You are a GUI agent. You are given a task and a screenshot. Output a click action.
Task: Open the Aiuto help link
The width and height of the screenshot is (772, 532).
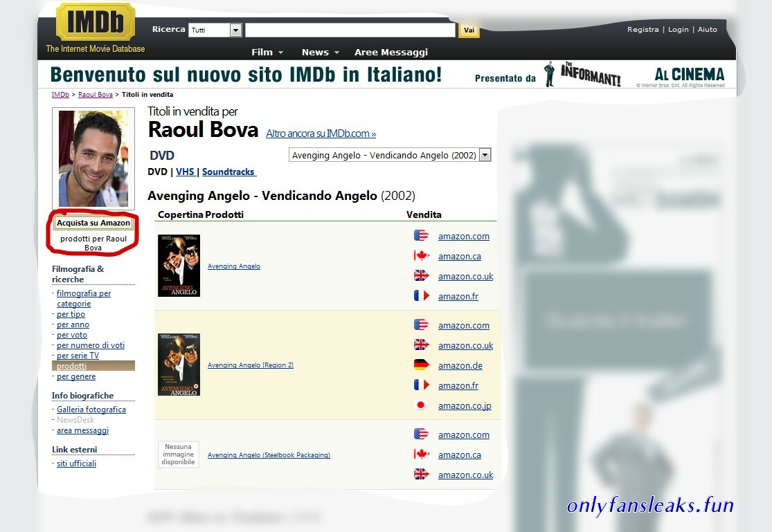pyautogui.click(x=707, y=30)
